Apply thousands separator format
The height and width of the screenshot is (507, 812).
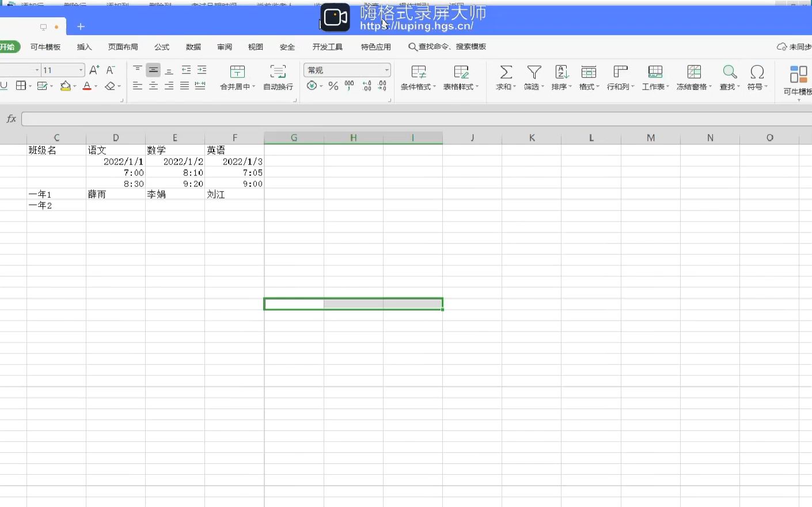(350, 86)
